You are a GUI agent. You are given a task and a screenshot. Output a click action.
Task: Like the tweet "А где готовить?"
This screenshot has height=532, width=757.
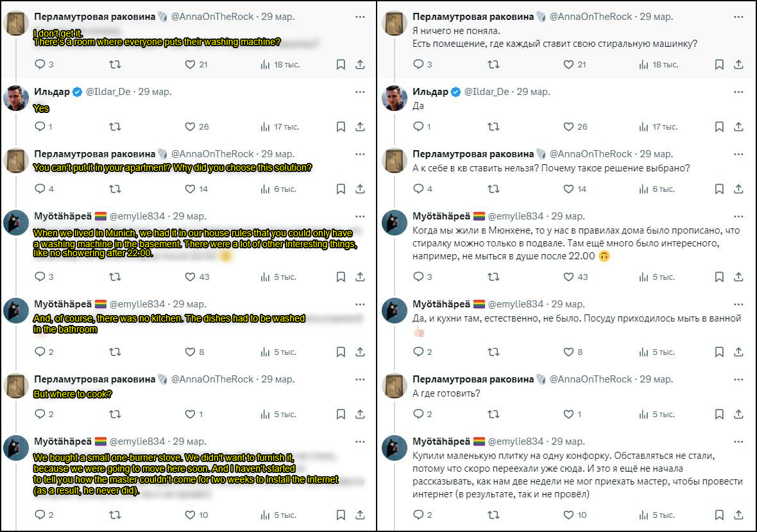(568, 415)
